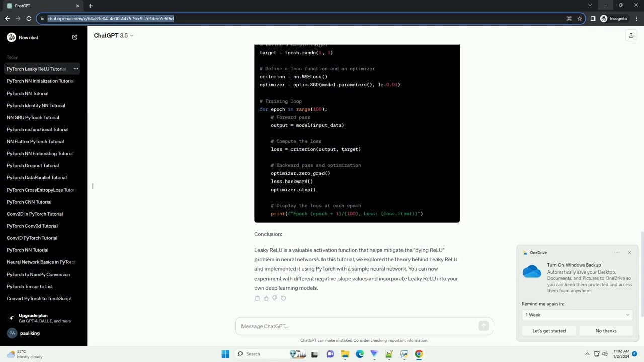Image resolution: width=644 pixels, height=362 pixels.
Task: Click the New chat button
Action: pos(43,37)
